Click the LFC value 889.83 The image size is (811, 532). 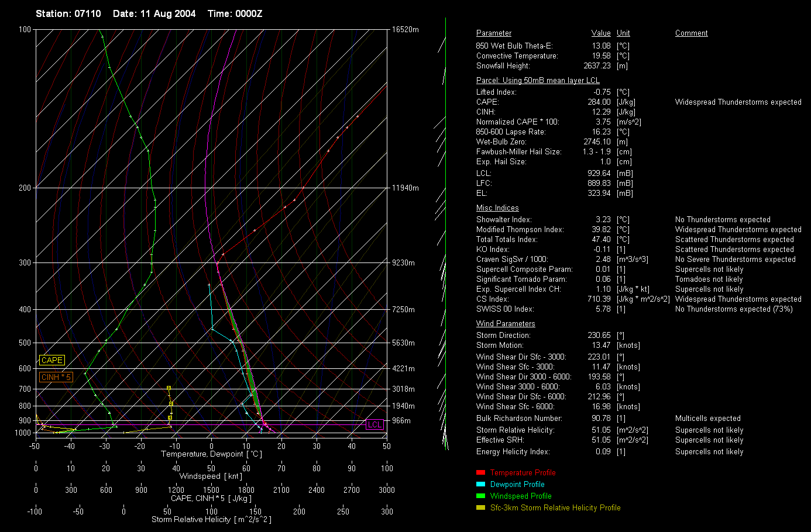point(599,183)
